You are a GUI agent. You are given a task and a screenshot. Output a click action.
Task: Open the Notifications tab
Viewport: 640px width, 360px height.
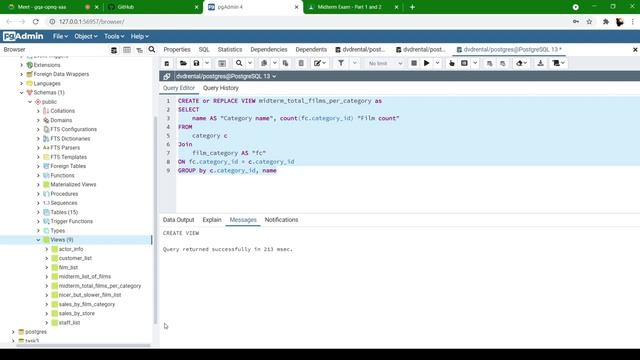(281, 220)
